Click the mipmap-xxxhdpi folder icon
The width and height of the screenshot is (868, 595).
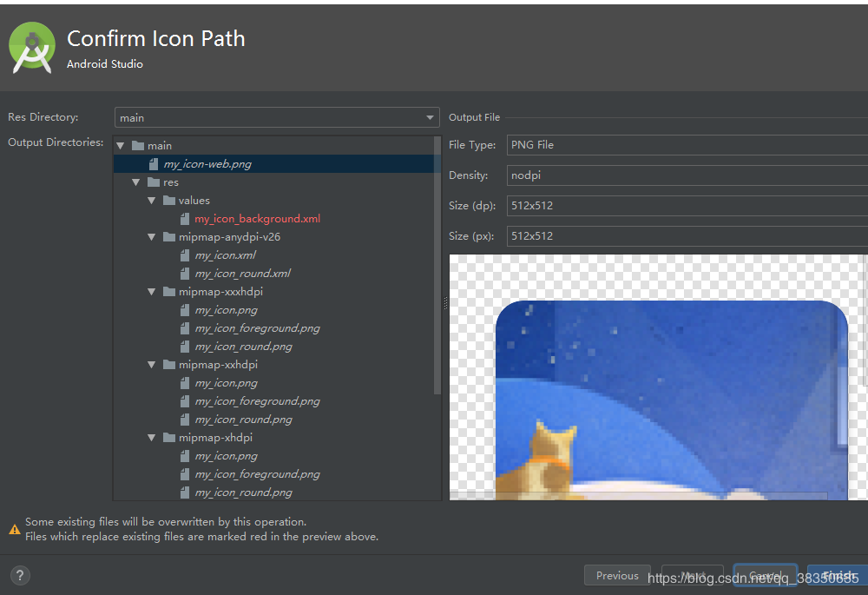169,292
